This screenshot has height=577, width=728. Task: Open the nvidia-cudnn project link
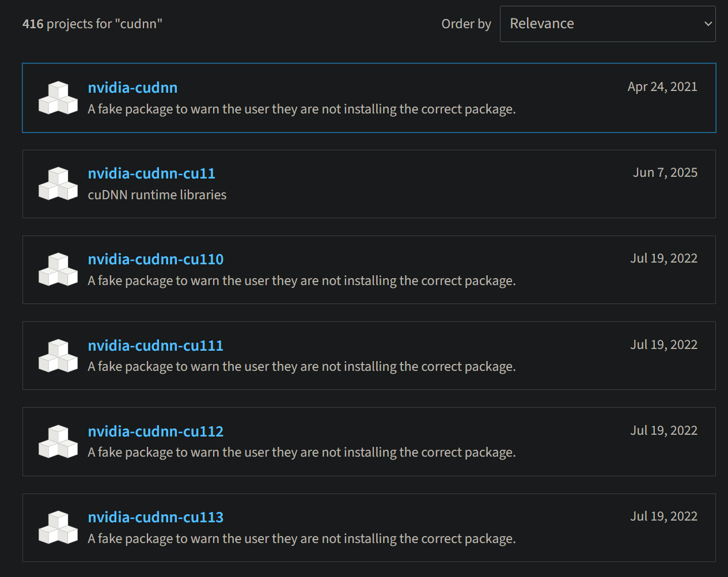(132, 88)
